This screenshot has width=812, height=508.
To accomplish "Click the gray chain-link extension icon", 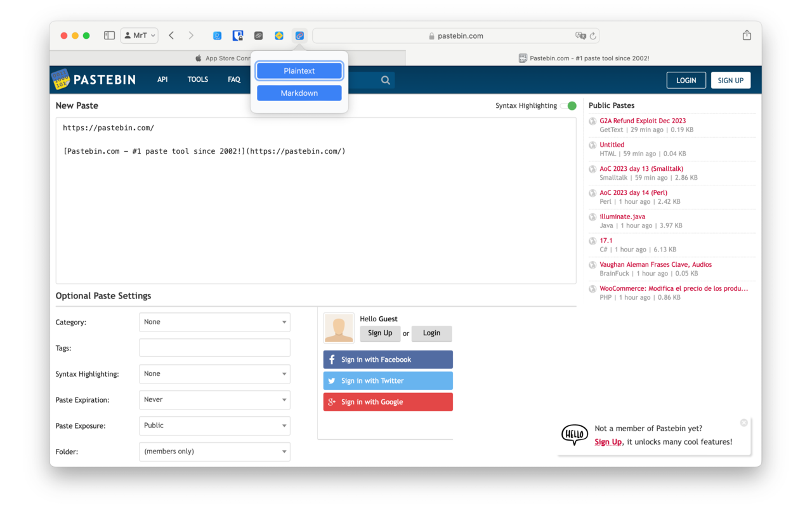I will [x=258, y=36].
